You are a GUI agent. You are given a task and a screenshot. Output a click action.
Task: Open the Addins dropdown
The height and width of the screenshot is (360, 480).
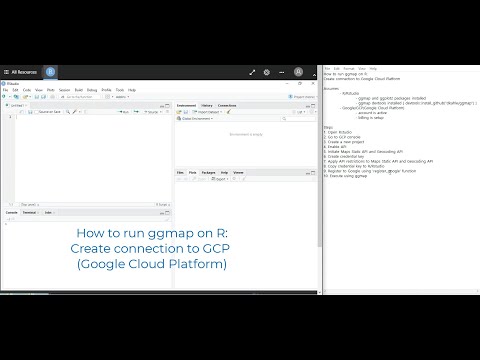tap(122, 97)
